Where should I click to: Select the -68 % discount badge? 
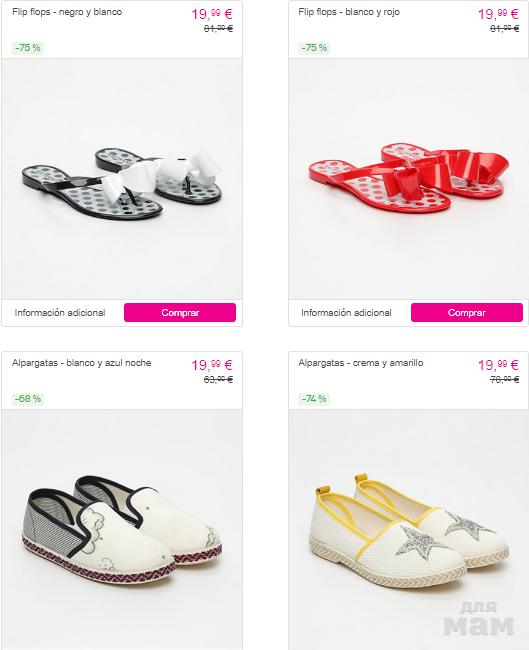[x=28, y=399]
